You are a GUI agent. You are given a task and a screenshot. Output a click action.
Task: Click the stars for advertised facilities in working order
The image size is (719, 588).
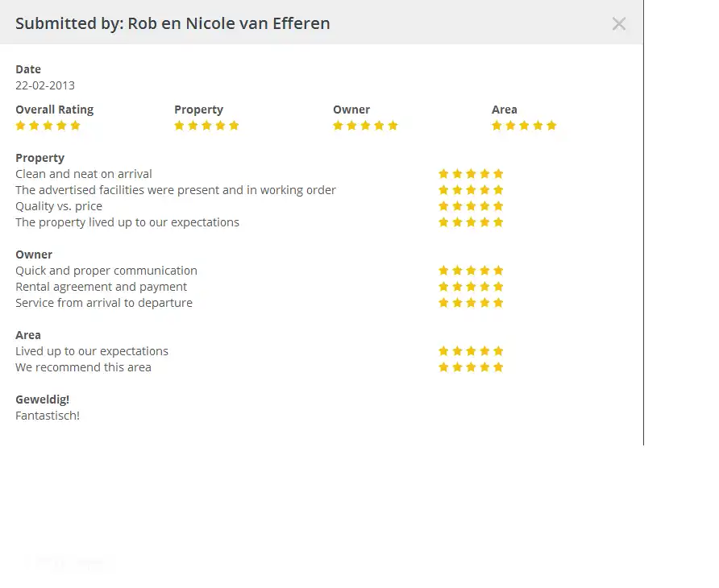coord(471,190)
